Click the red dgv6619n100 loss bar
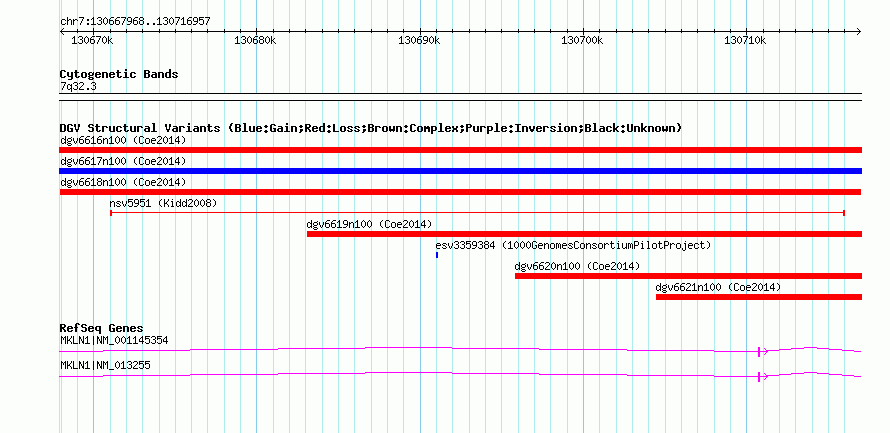Viewport: 890px width, 433px height. [x=585, y=234]
